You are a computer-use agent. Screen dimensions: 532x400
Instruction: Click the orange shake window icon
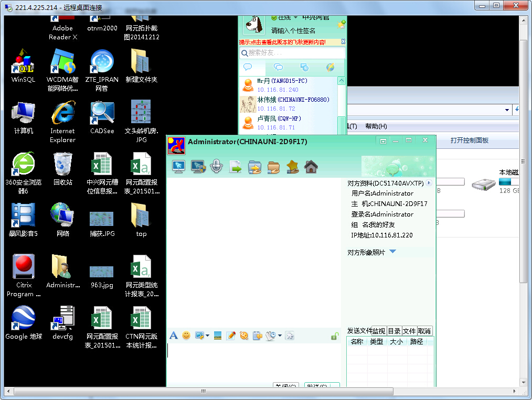pos(244,336)
